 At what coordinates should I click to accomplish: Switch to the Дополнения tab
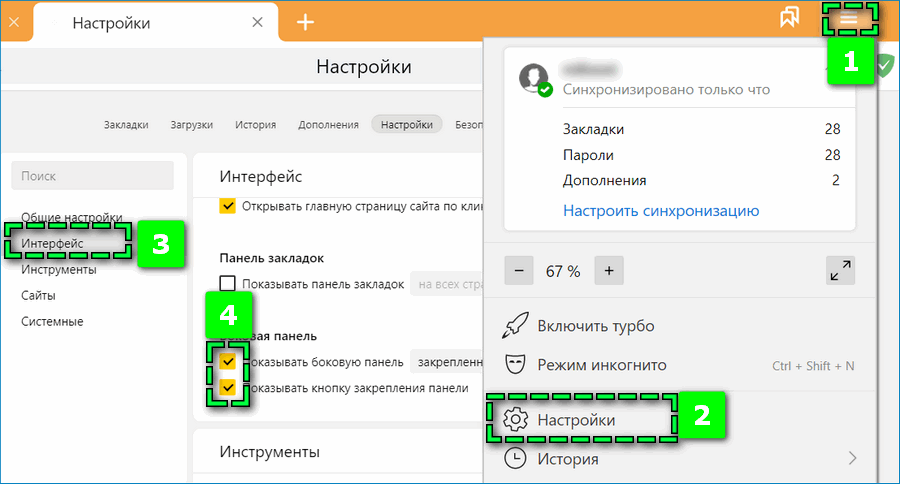click(x=328, y=125)
